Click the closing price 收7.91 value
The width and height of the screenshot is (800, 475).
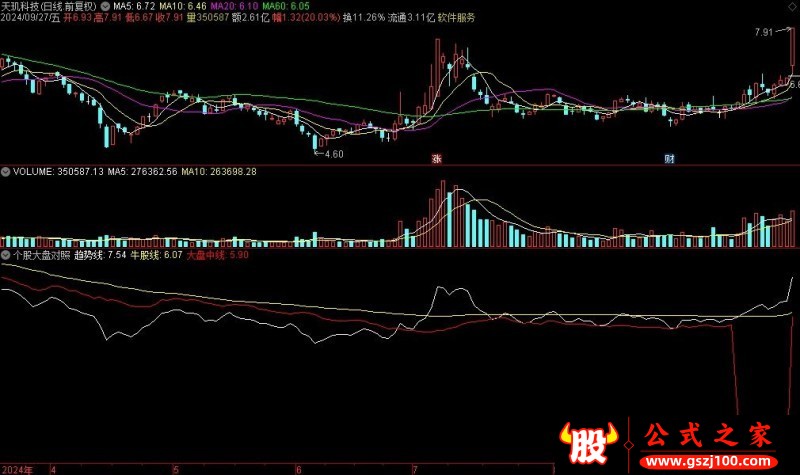tap(169, 18)
